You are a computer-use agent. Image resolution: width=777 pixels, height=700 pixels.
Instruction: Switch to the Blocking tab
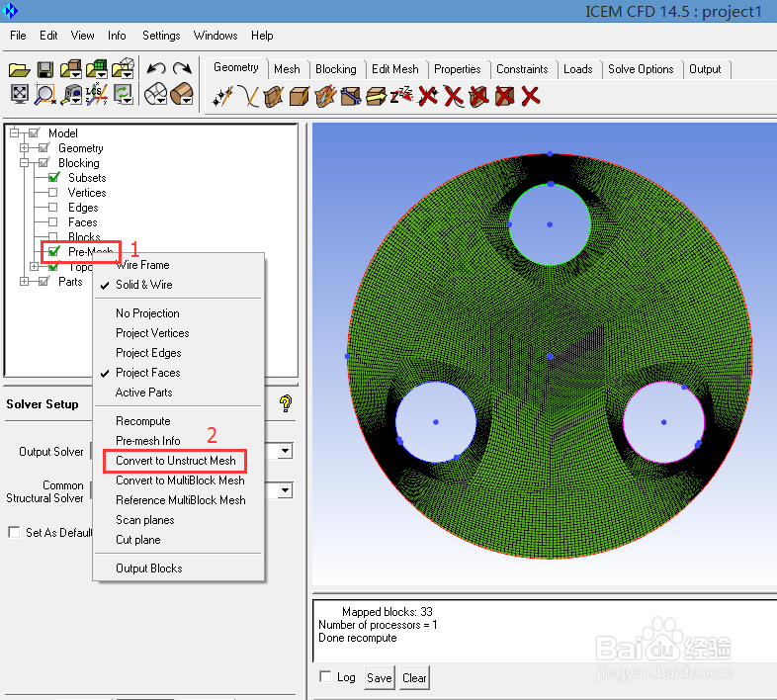336,69
